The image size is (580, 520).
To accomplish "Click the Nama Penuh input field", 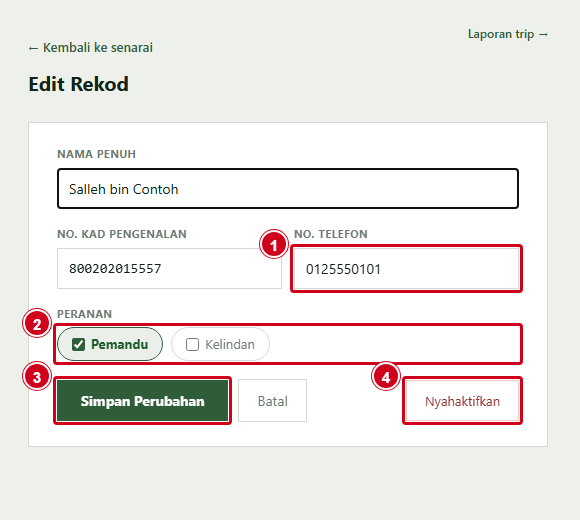I will click(288, 189).
